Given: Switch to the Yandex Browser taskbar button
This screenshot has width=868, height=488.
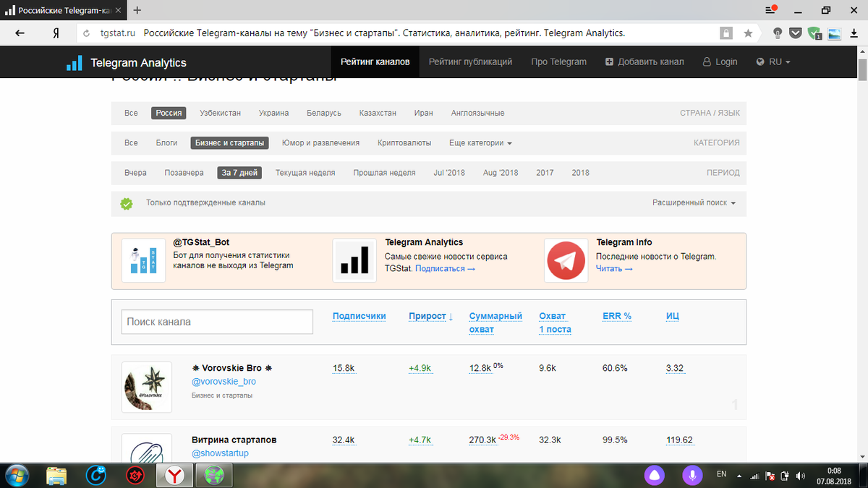Looking at the screenshot, I should click(175, 475).
